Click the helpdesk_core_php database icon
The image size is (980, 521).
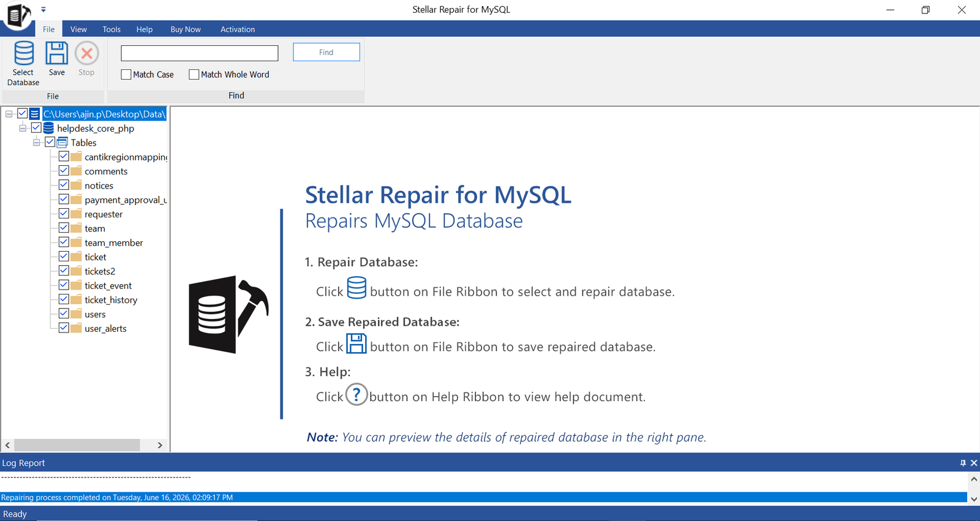(48, 128)
